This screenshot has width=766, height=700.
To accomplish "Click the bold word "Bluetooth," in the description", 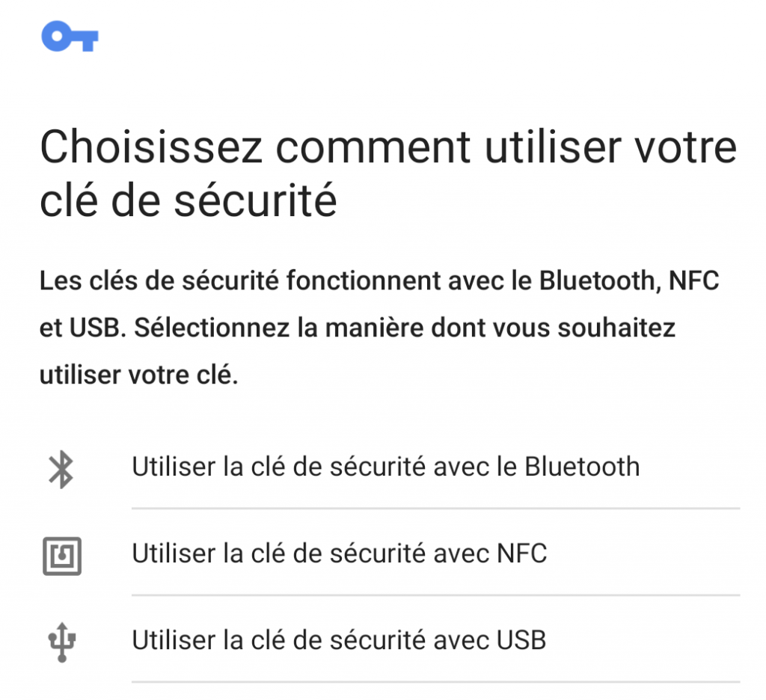I will (x=598, y=282).
